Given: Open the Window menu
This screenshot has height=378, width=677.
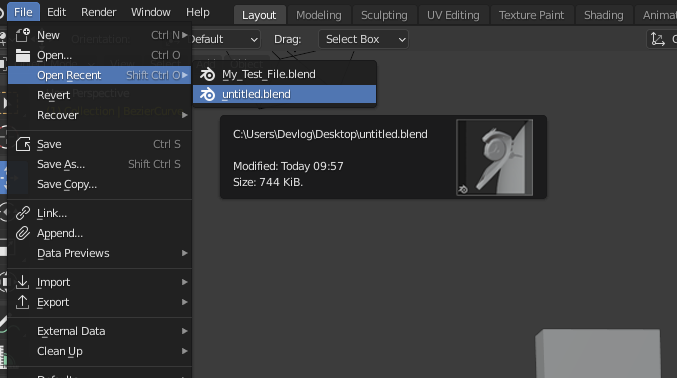Looking at the screenshot, I should coord(151,12).
